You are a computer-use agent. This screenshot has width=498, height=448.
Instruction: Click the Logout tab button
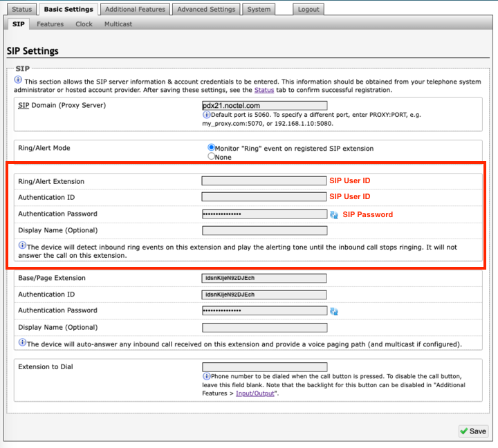308,10
